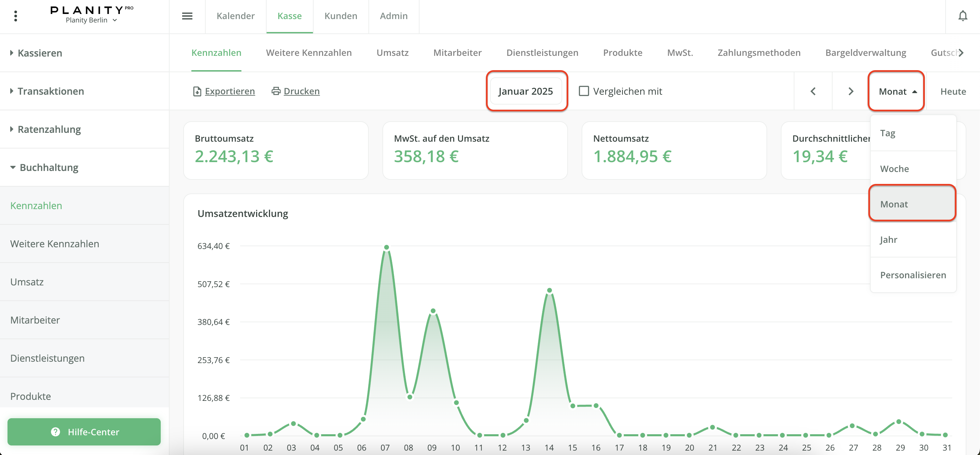Viewport: 980px width, 455px height.
Task: Switch to top Weitere Kennzahlen tab
Action: coord(309,53)
